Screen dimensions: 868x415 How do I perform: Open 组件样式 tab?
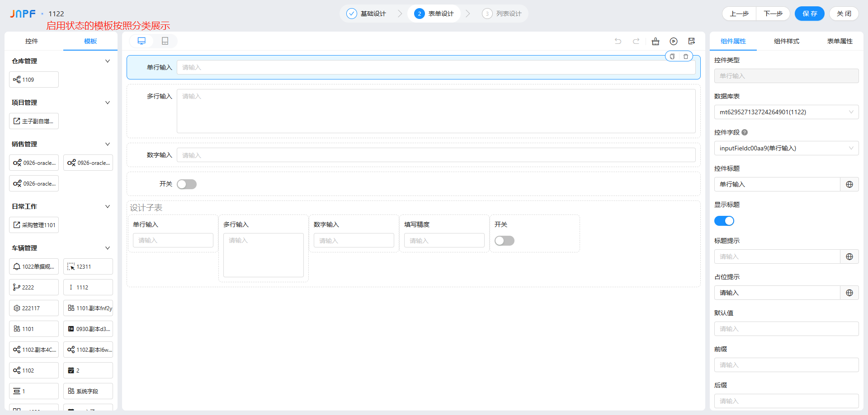[787, 41]
